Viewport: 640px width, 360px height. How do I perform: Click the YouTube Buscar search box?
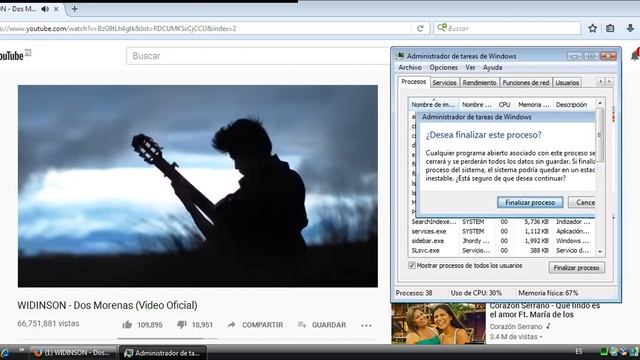point(258,56)
